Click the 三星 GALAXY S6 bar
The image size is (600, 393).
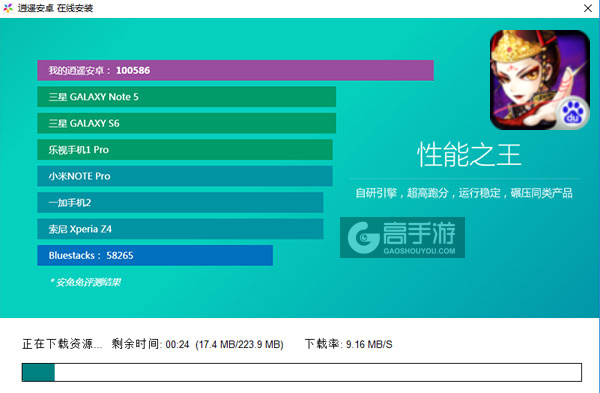(186, 123)
